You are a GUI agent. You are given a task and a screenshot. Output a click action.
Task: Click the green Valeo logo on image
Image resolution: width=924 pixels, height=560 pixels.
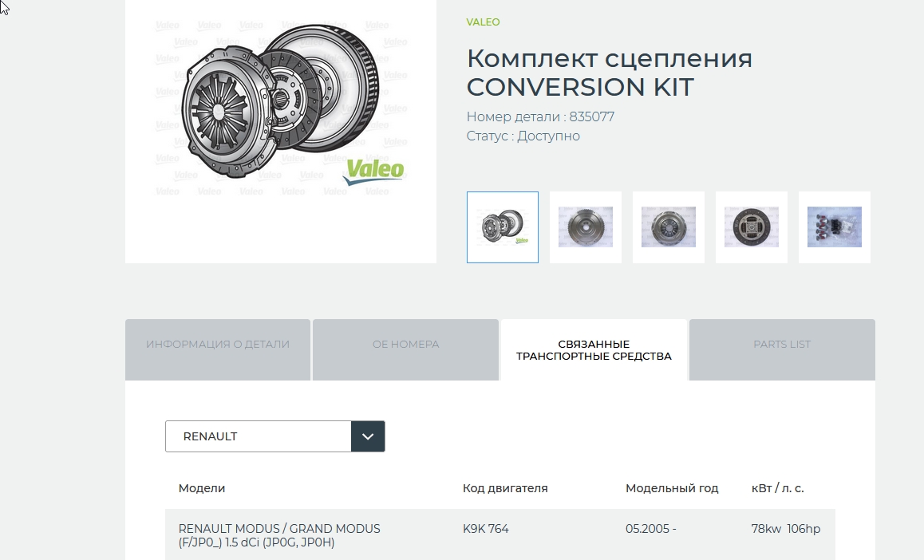(373, 172)
